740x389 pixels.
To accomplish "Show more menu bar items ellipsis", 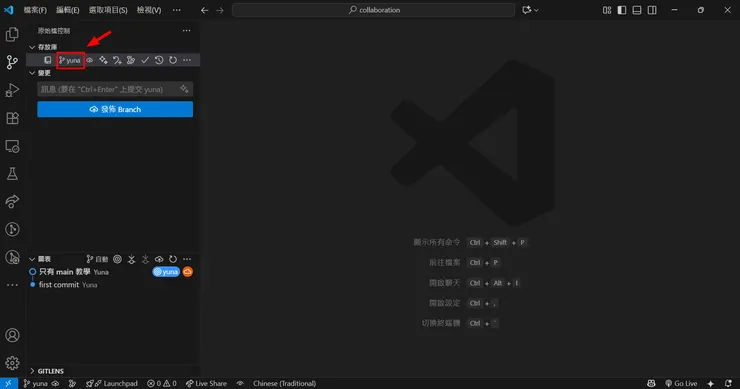I will click(x=177, y=10).
